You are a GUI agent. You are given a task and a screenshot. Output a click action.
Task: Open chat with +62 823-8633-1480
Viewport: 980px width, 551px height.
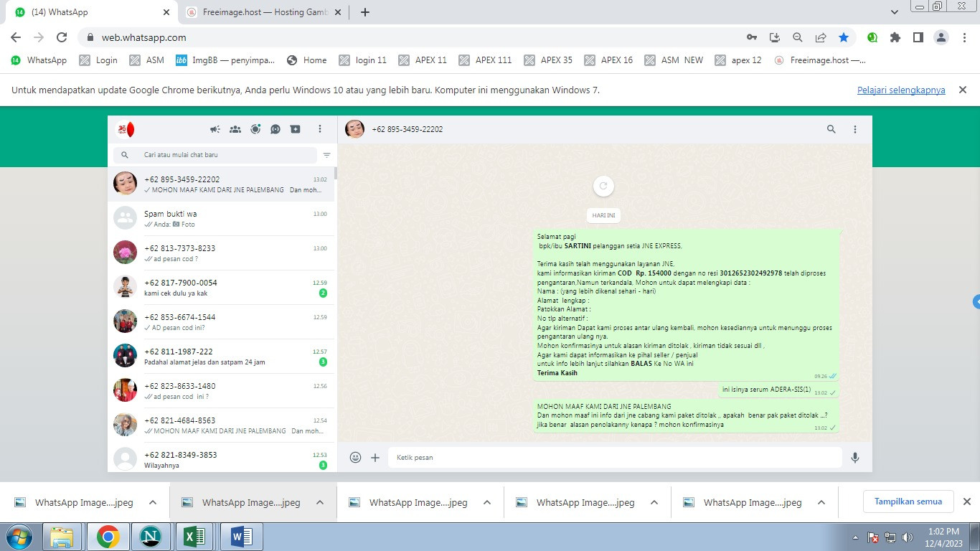point(221,390)
